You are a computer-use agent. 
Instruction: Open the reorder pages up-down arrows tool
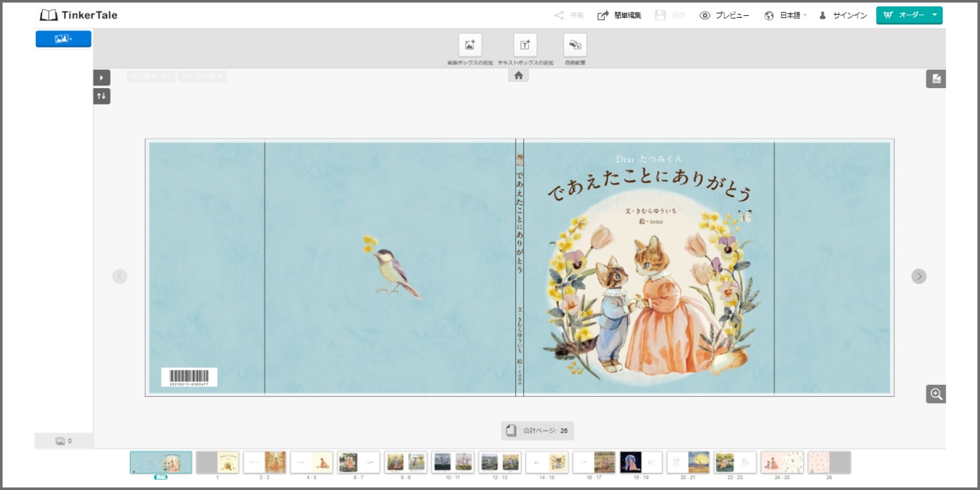[x=102, y=96]
